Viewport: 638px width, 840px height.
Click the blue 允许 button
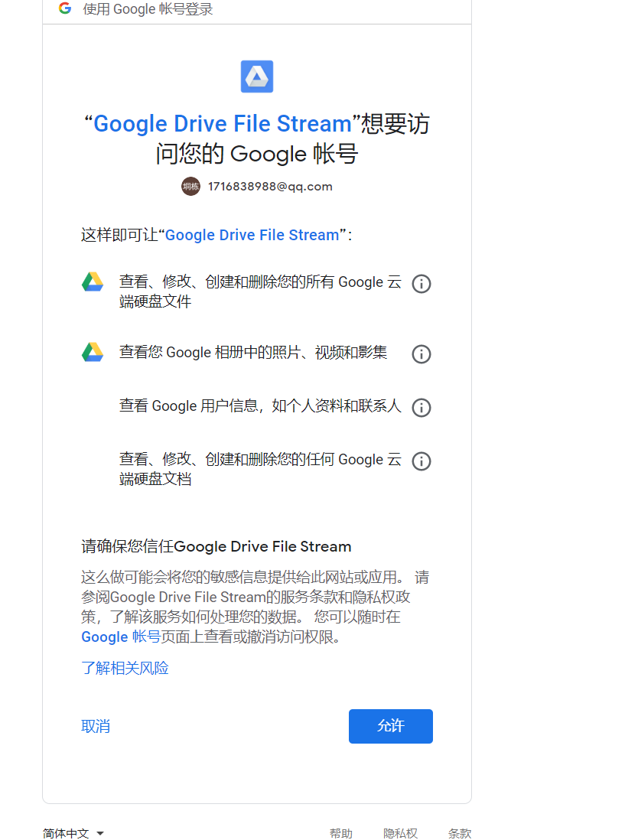[x=390, y=727]
